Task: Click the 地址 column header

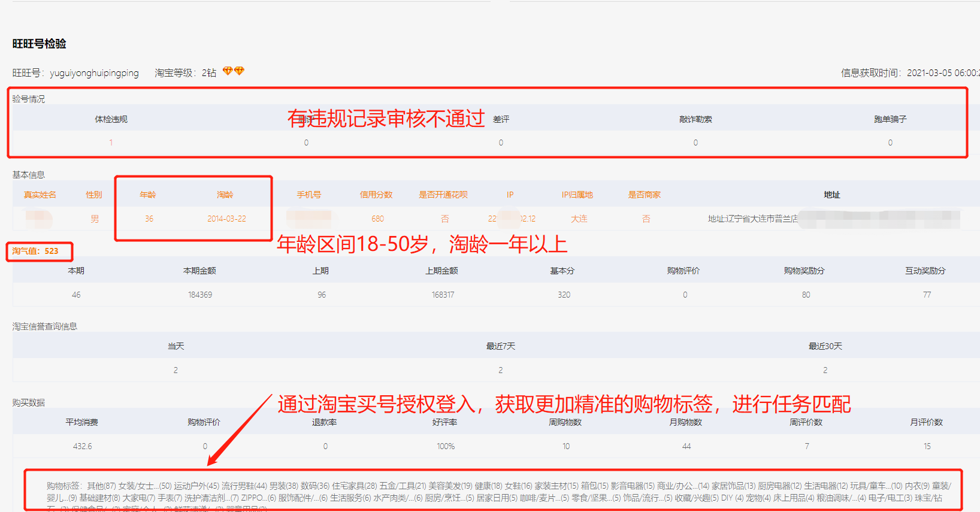Action: (x=832, y=195)
